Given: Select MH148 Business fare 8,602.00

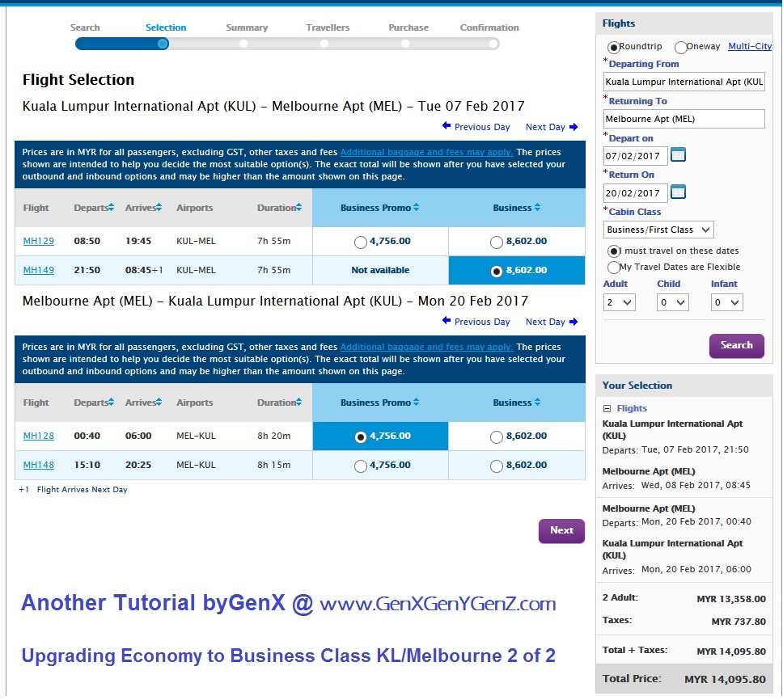Looking at the screenshot, I should pyautogui.click(x=497, y=466).
